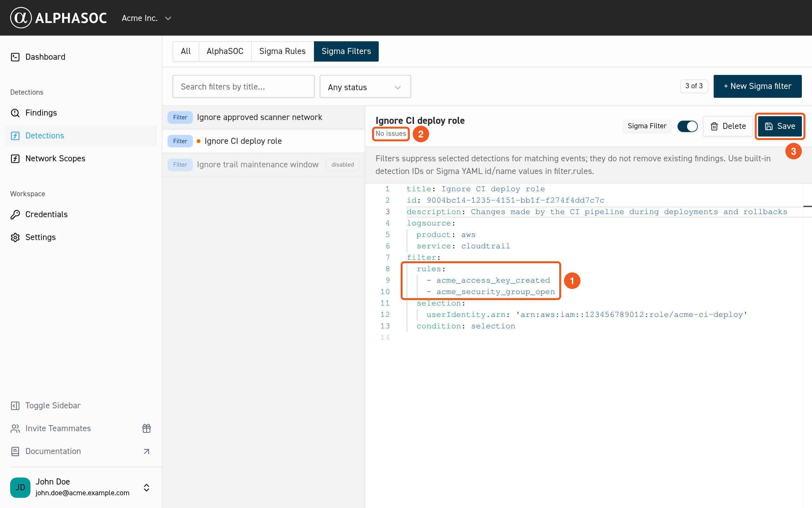Image resolution: width=812 pixels, height=508 pixels.
Task: Click the external link arrow beside Documentation
Action: pos(147,451)
